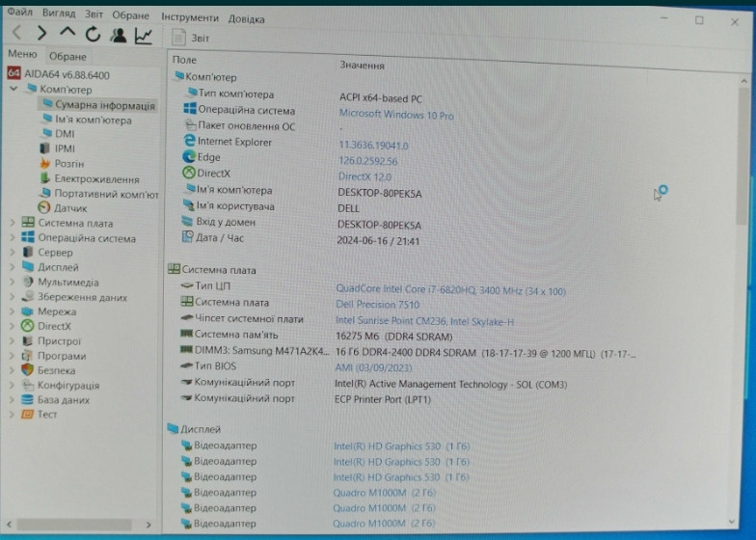Open the Довідка menu
Image resolution: width=756 pixels, height=540 pixels.
point(247,19)
